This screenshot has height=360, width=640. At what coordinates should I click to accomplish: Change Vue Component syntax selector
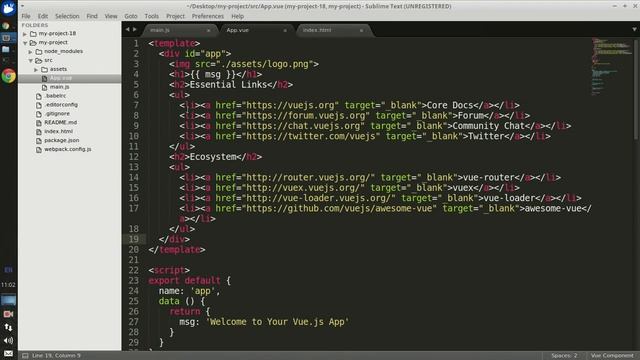pos(612,356)
